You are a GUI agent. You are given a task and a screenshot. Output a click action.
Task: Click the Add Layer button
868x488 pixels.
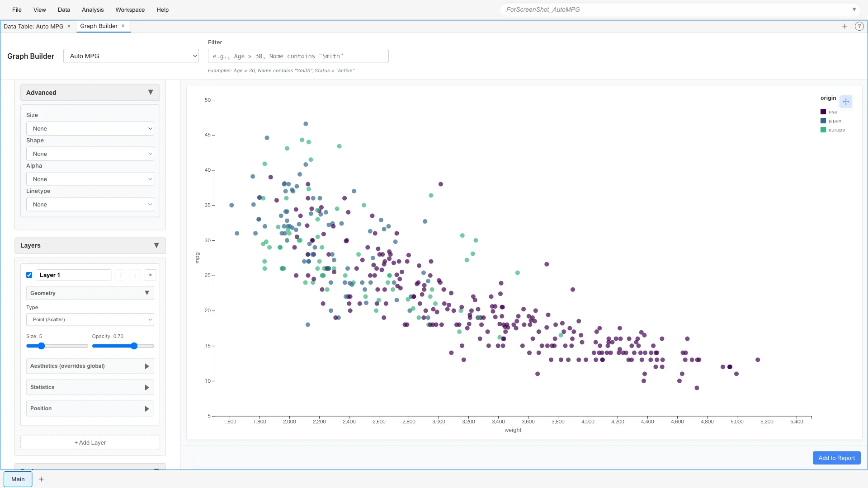(90, 442)
